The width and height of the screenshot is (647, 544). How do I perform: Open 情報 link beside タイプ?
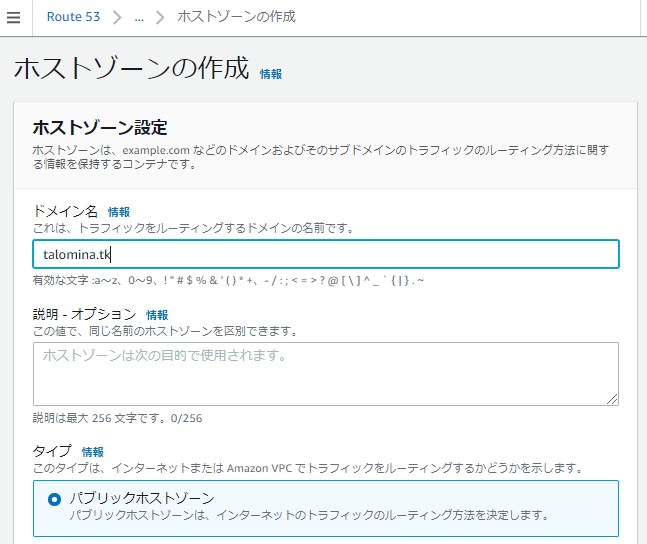tap(92, 452)
